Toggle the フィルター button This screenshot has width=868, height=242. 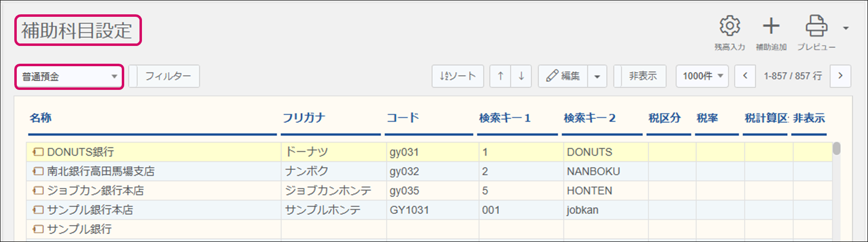[x=165, y=76]
